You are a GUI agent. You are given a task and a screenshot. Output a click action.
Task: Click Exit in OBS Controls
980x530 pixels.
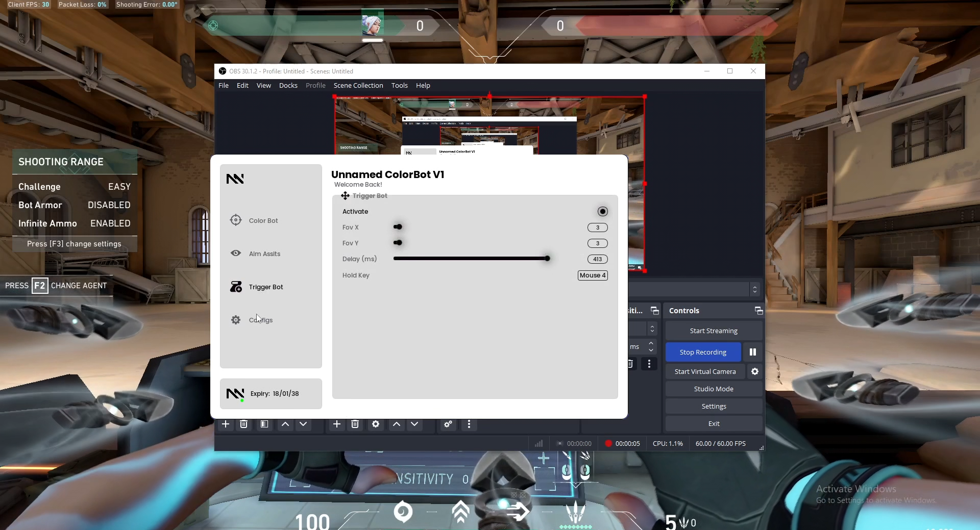point(714,423)
